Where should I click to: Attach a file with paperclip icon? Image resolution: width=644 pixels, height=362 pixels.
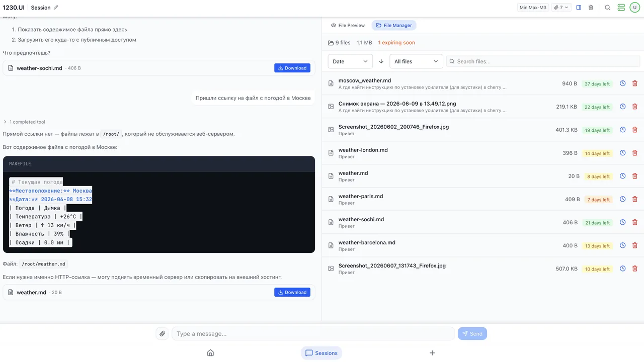pyautogui.click(x=162, y=333)
